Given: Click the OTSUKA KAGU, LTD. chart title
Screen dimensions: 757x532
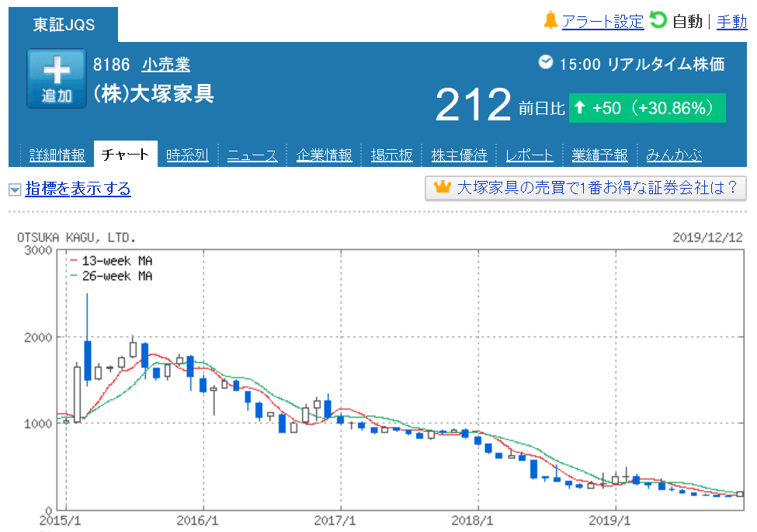Looking at the screenshot, I should [x=76, y=238].
